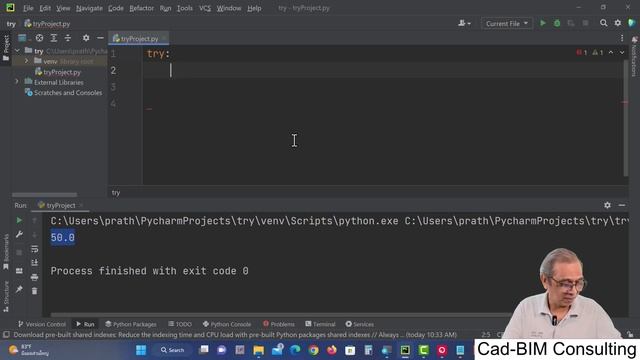Go to previous highlighted error arrow
This screenshot has height=360, width=640.
point(611,53)
